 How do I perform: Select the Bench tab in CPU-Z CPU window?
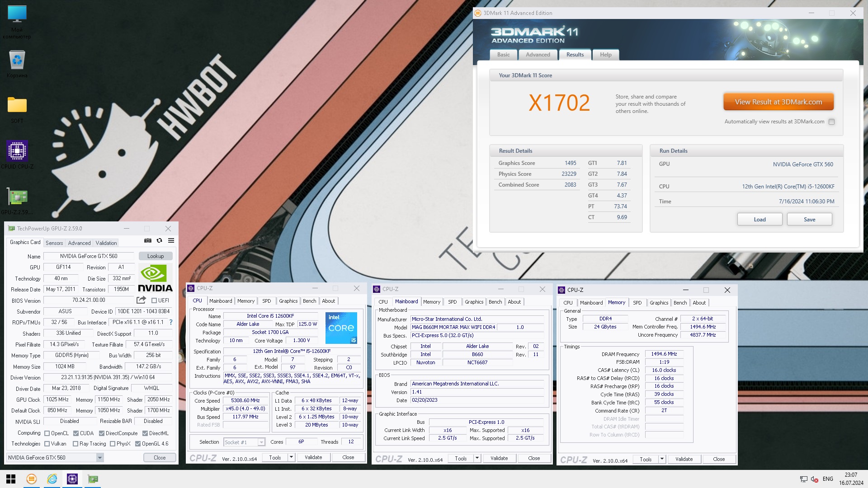(310, 301)
